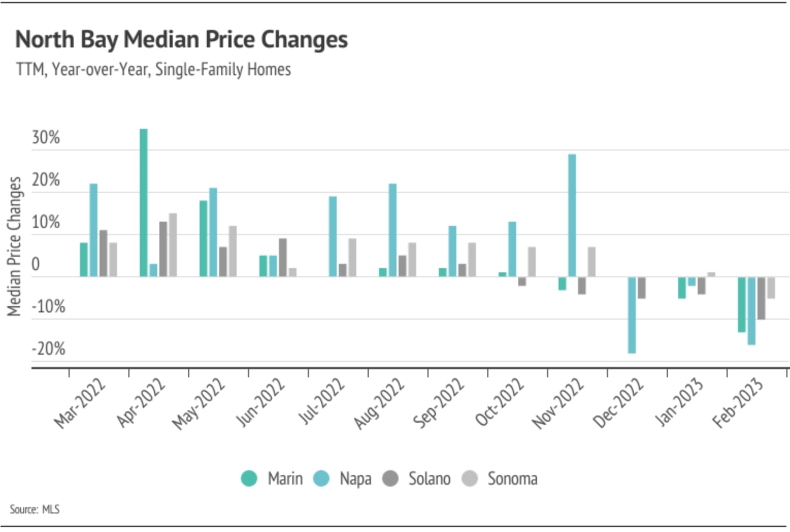This screenshot has height=532, width=790.
Task: Toggle the Solano series legend label
Action: 429,478
